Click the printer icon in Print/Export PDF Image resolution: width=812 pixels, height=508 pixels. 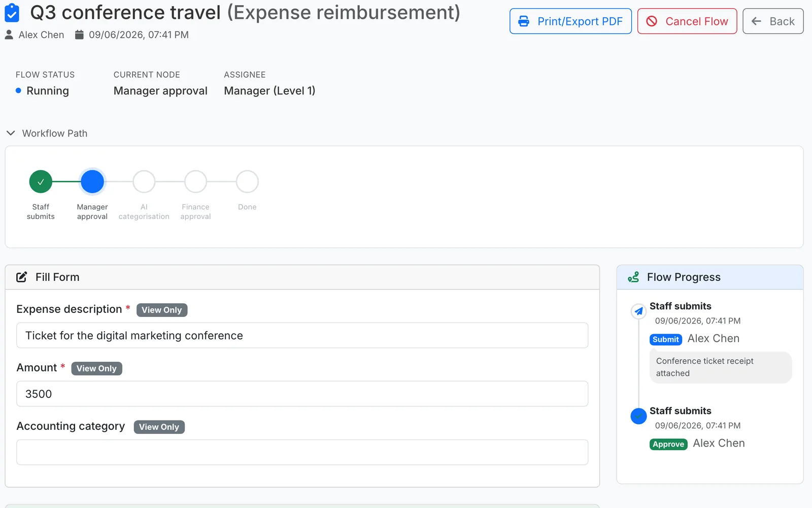coord(524,21)
